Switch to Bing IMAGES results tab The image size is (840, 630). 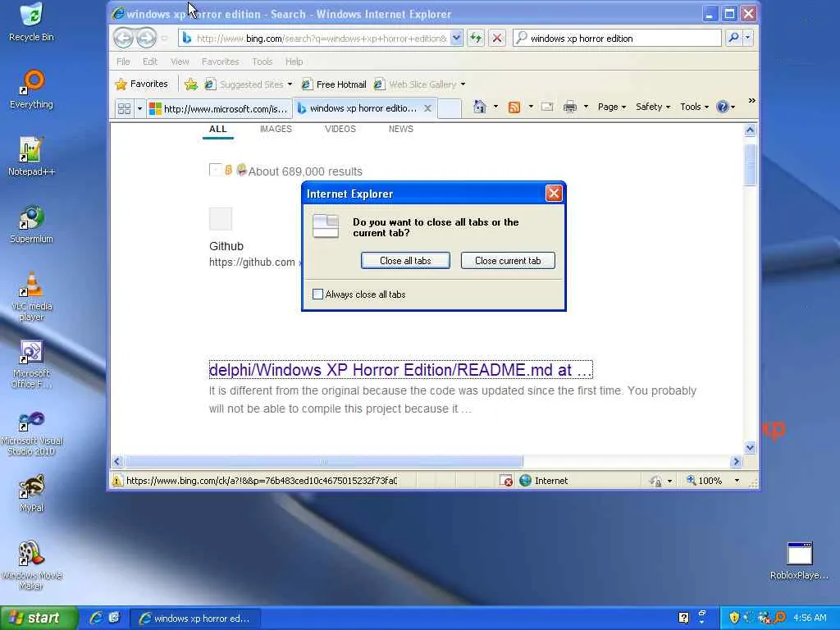pos(276,129)
